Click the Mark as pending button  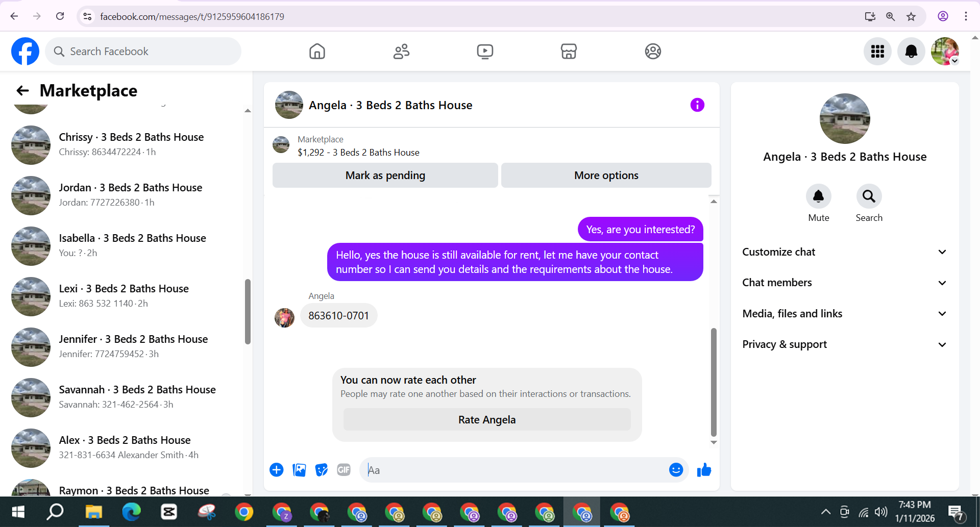click(385, 175)
